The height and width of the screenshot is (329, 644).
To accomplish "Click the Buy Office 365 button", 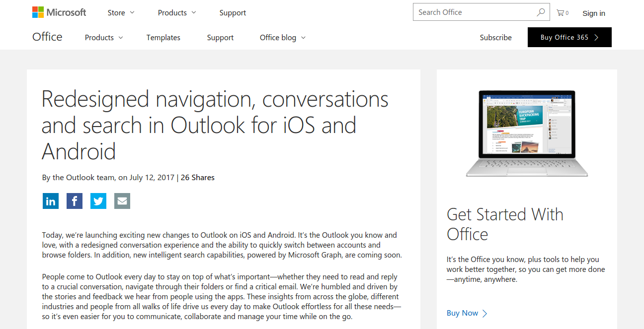I will click(569, 37).
